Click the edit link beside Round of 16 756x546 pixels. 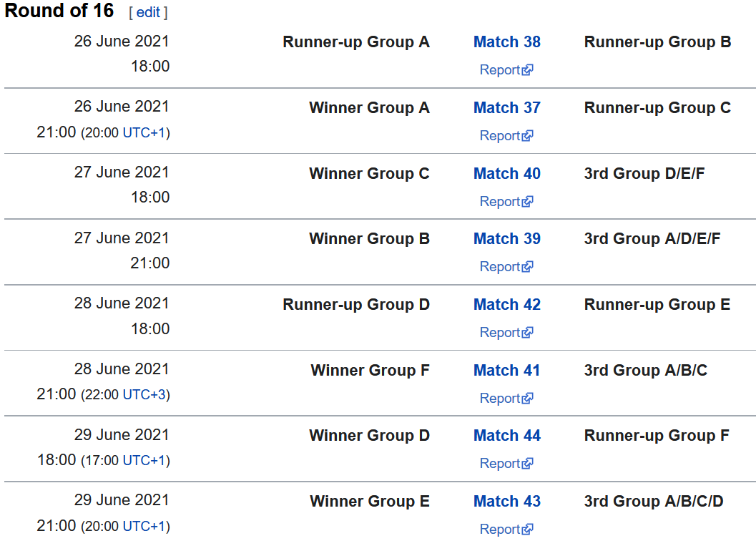[x=148, y=12]
